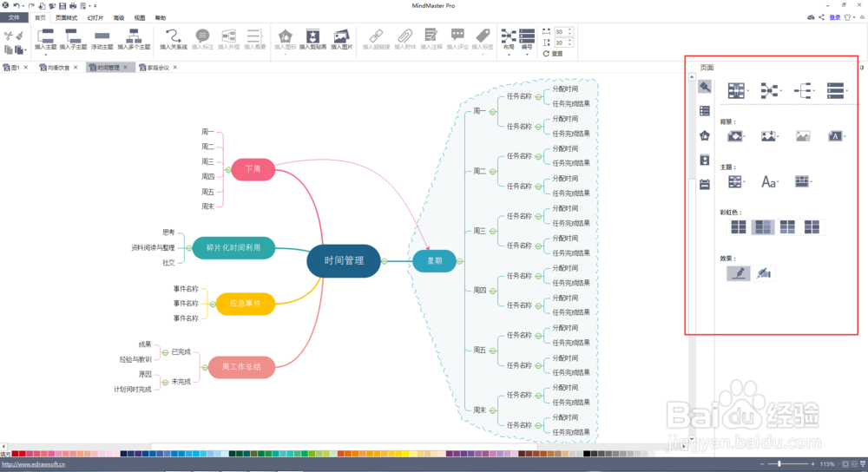
Task: Collapse the 碎片化时间利用 branch toggle
Action: (x=189, y=248)
